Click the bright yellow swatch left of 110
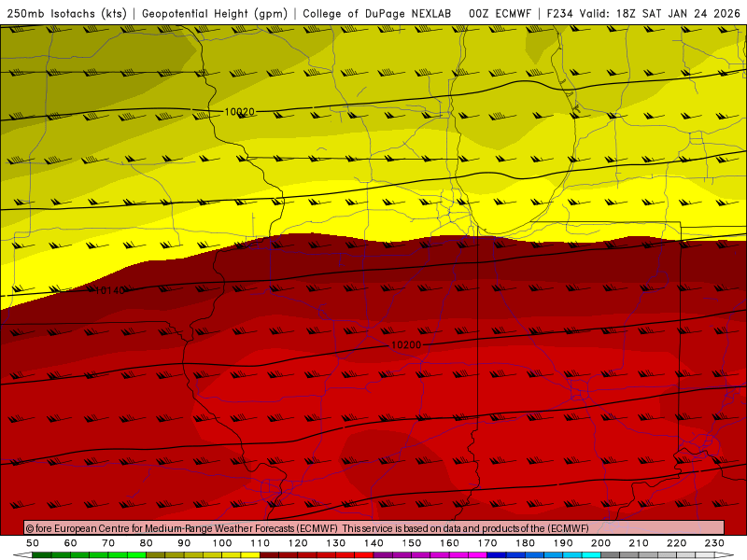The height and width of the screenshot is (560, 747). (x=250, y=554)
